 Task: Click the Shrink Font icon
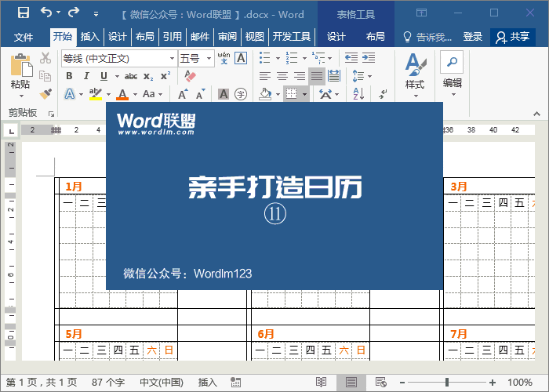coord(200,94)
